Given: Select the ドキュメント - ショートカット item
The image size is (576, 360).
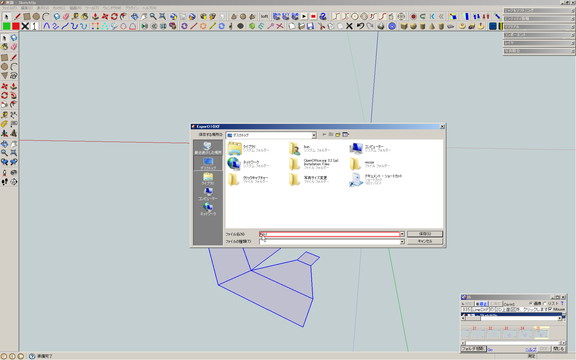Looking at the screenshot, I should point(375,179).
